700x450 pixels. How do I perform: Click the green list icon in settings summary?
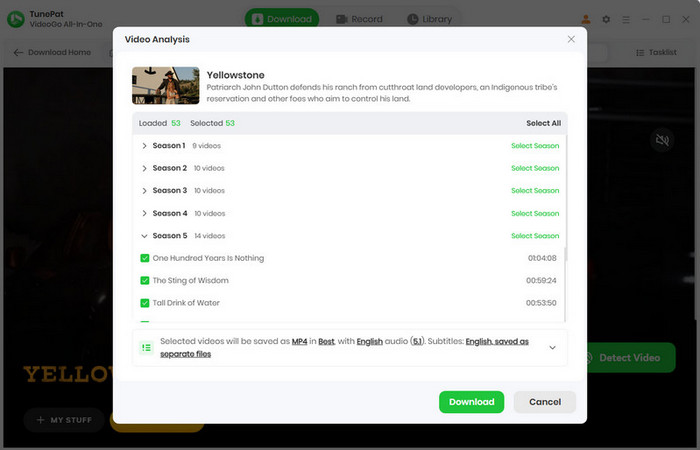tap(146, 347)
